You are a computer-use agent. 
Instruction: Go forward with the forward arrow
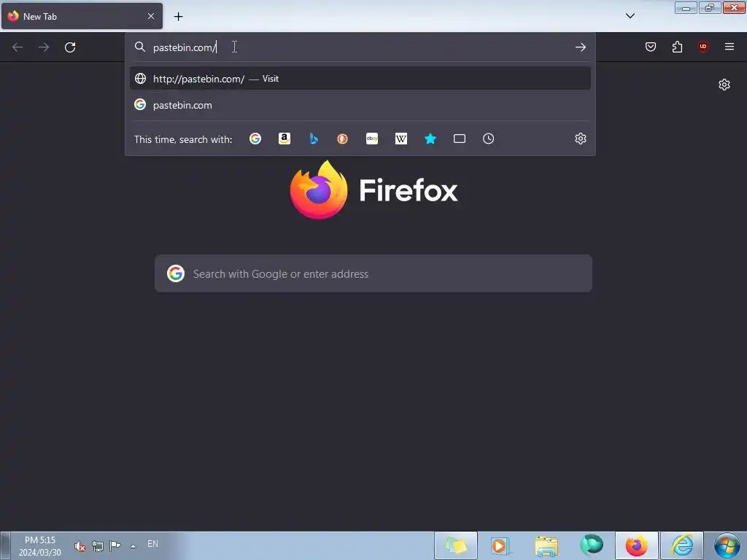44,47
